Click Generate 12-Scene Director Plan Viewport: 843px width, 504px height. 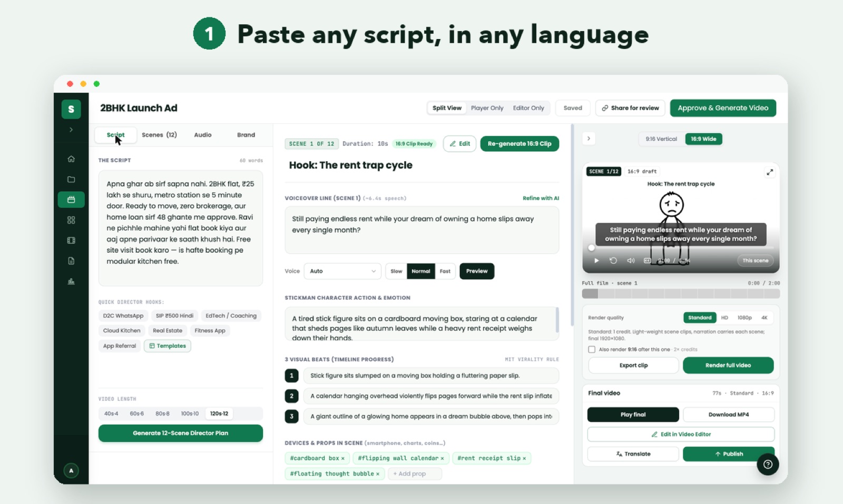click(181, 433)
